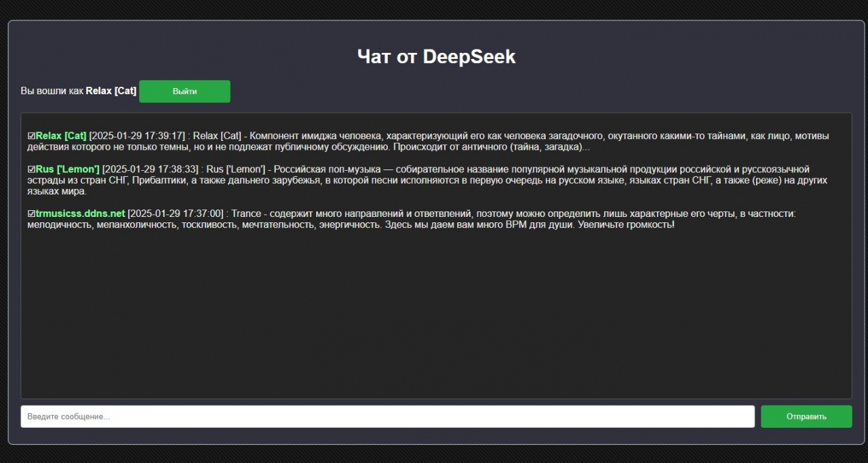Screen dimensions: 868x463
Task: Click timestamp 2025-01-29 17:37:00
Action: point(176,214)
